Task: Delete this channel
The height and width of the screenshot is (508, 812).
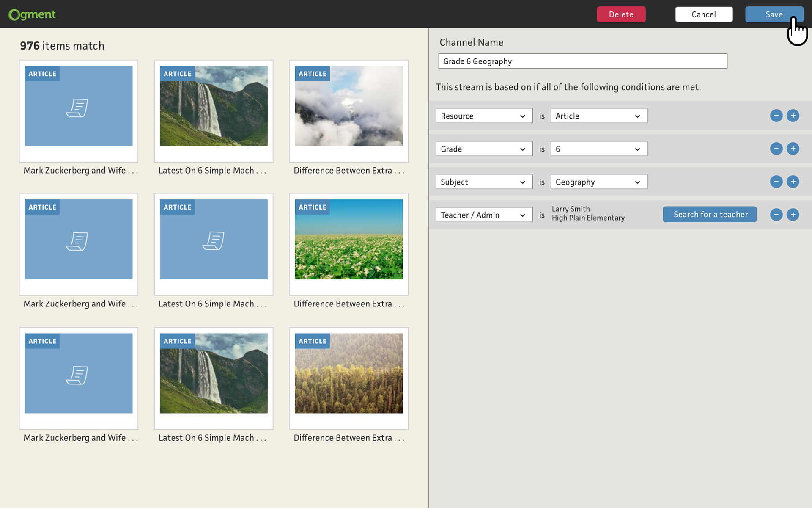Action: (621, 14)
